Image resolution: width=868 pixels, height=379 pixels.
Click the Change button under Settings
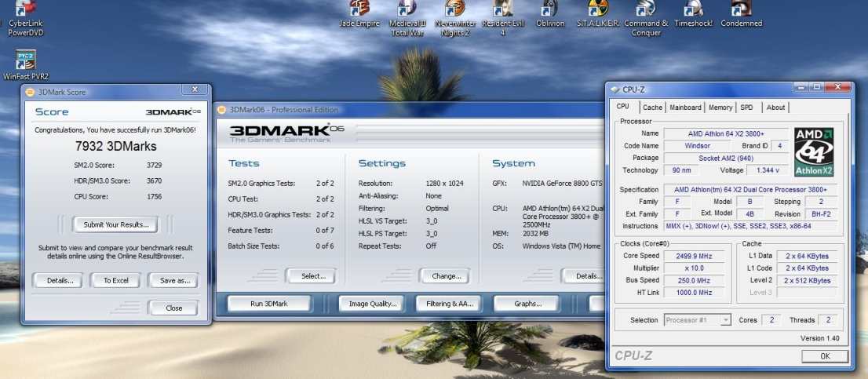pyautogui.click(x=446, y=276)
